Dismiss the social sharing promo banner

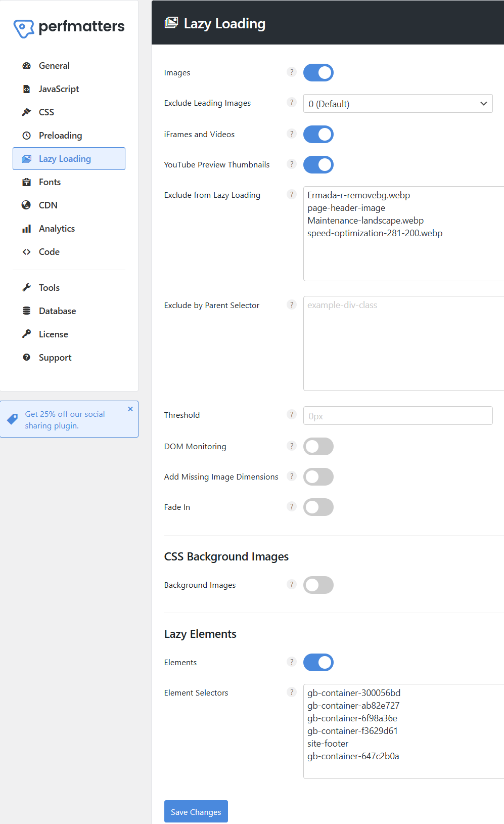[x=130, y=409]
